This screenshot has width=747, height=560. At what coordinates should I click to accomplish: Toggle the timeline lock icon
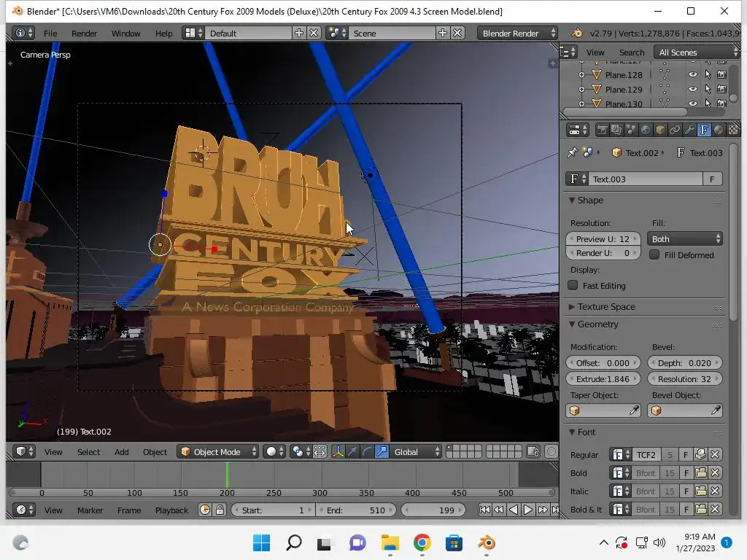coord(220,510)
